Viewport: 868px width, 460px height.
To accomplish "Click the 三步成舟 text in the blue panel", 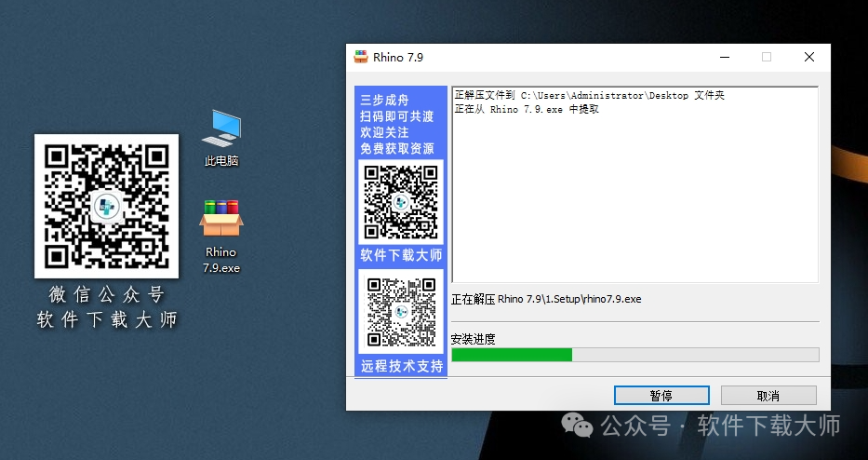I will pos(384,101).
